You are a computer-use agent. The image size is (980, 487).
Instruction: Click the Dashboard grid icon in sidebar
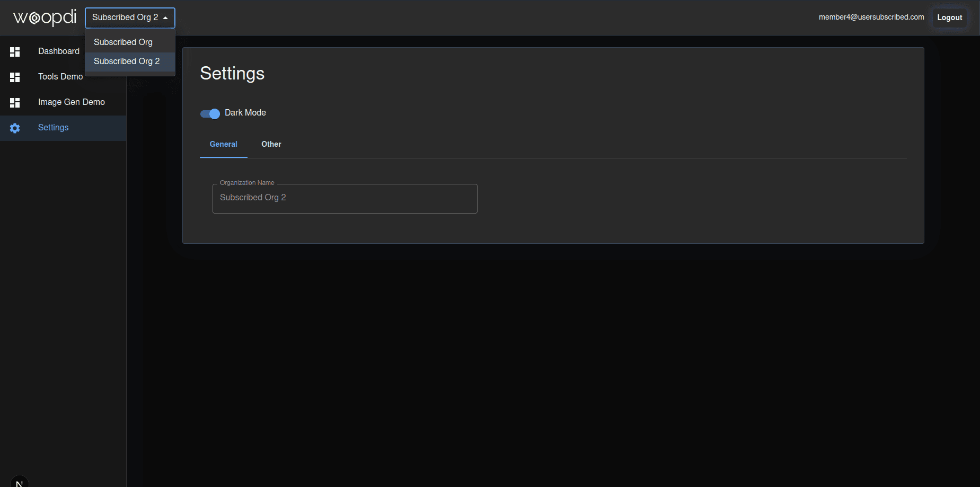point(15,51)
